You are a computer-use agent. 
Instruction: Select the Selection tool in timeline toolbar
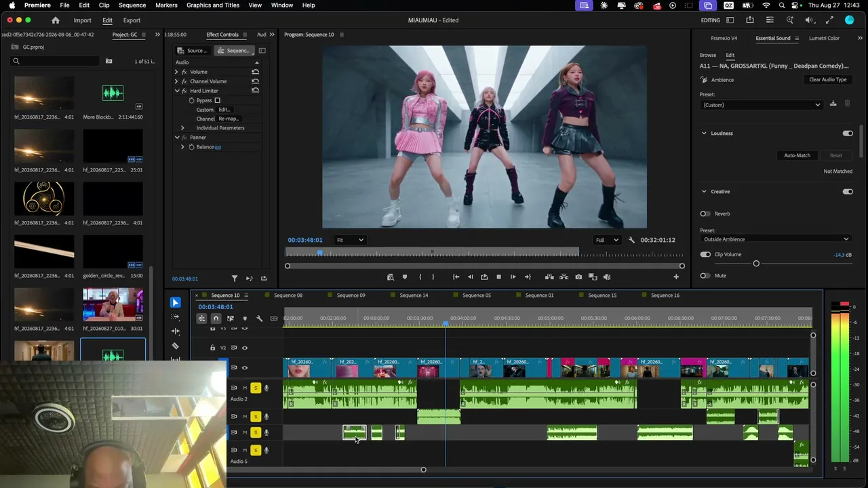[176, 302]
